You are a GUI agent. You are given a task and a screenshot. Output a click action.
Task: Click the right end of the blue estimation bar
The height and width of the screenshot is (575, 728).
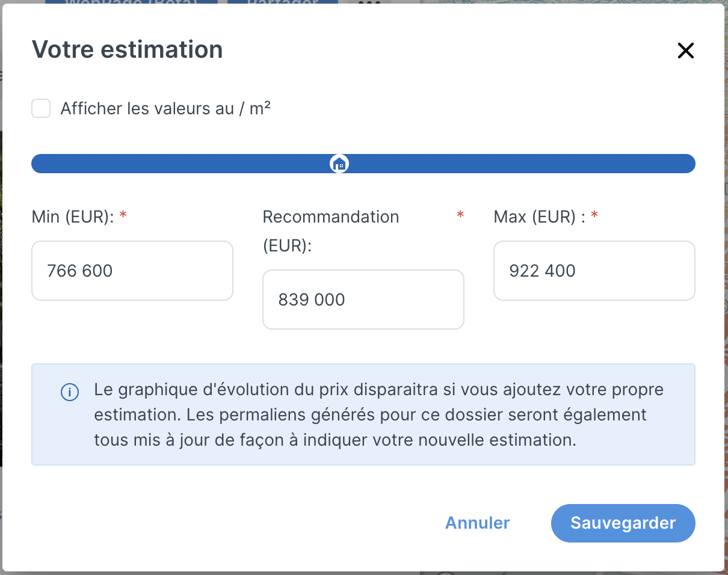(x=689, y=164)
